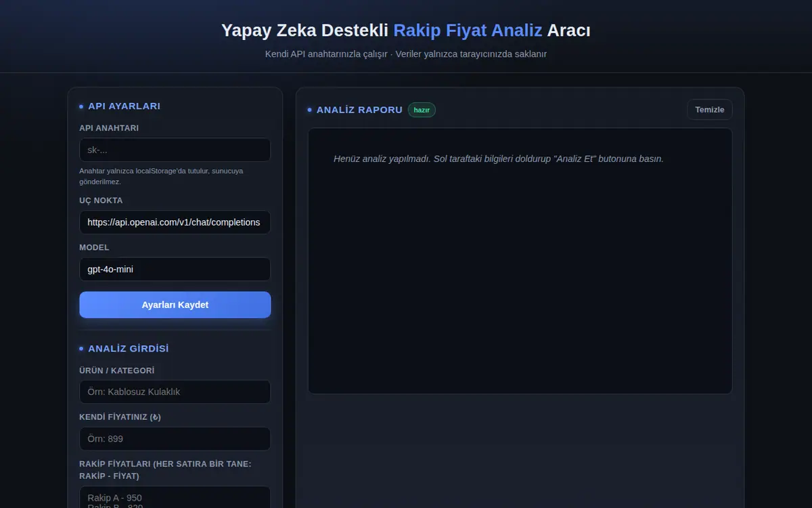Click the Temizle button in report panel
Image resolution: width=812 pixels, height=508 pixels.
[709, 110]
